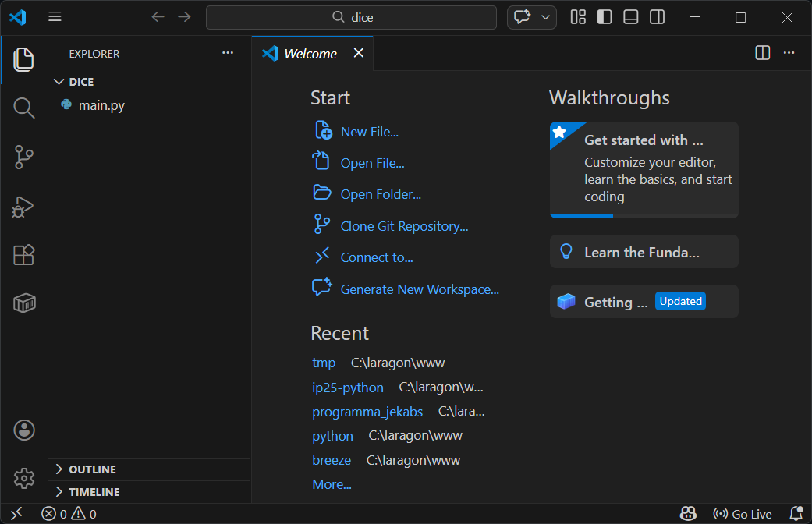Split the editor using the top-right icon
812x524 pixels.
pos(762,52)
